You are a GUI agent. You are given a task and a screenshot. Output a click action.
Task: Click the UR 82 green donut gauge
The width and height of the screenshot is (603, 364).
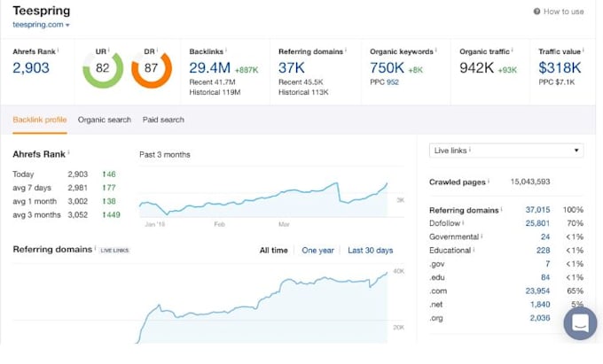pos(103,68)
